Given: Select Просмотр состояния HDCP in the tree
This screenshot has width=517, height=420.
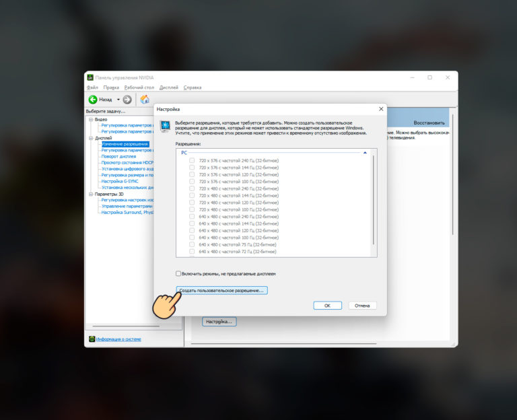Looking at the screenshot, I should tap(127, 162).
